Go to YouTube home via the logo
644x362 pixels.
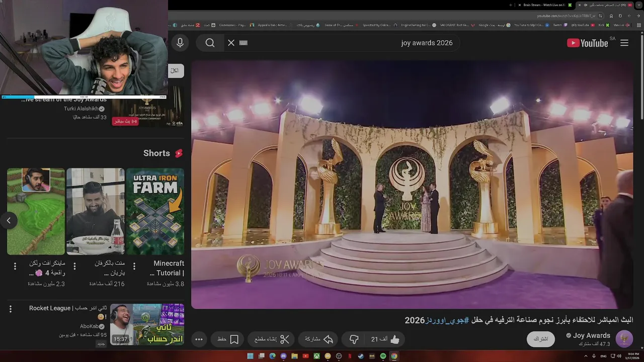click(x=588, y=43)
